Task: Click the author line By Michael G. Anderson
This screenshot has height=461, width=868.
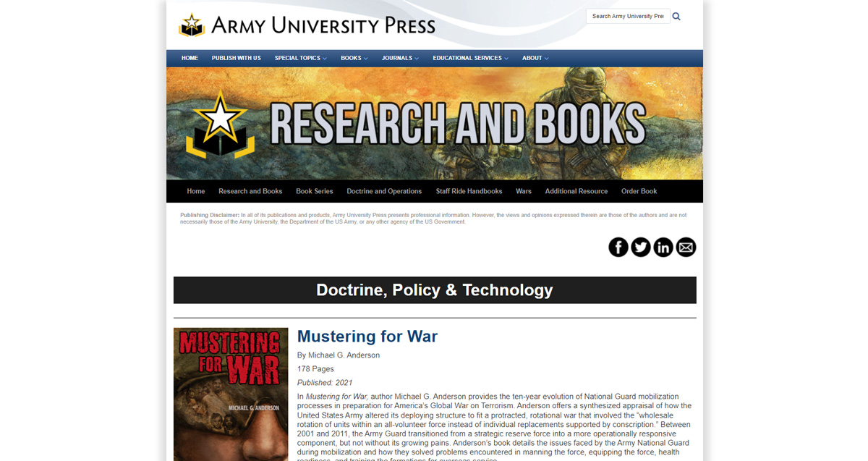Action: (x=339, y=355)
